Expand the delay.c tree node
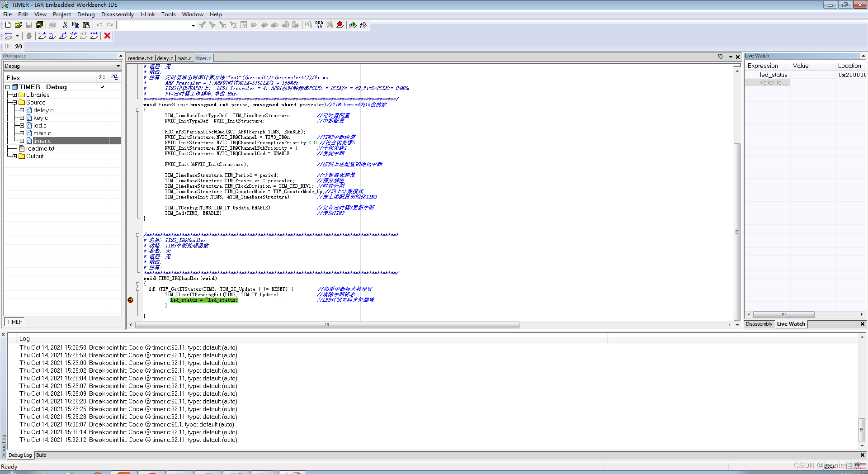 (22, 110)
